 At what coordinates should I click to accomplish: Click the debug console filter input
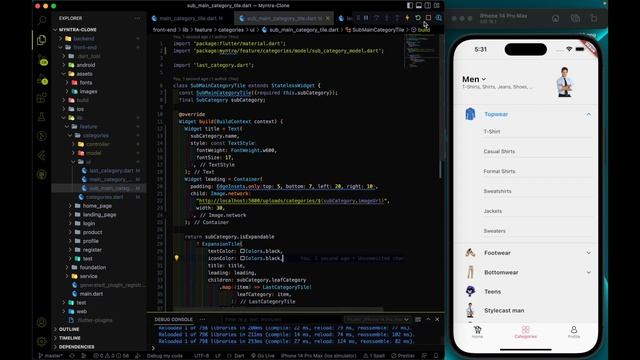pos(282,319)
